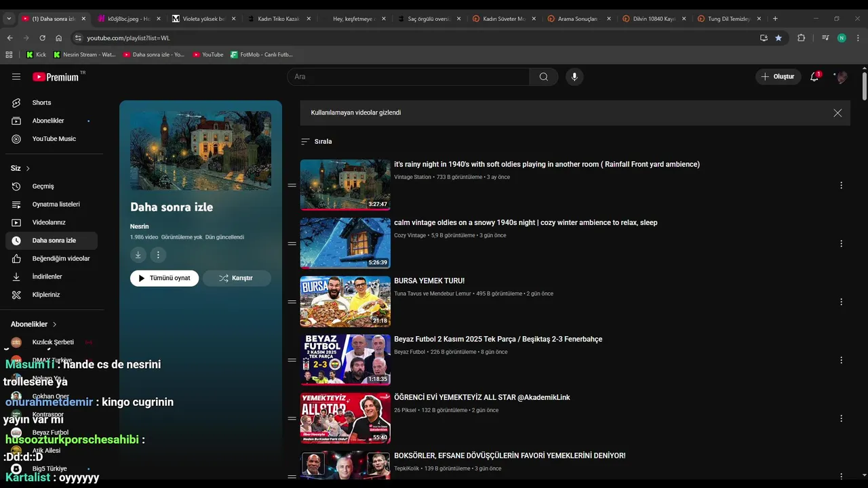The image size is (868, 488).
Task: Open options for the snowy 1940s night video
Action: pos(841,243)
